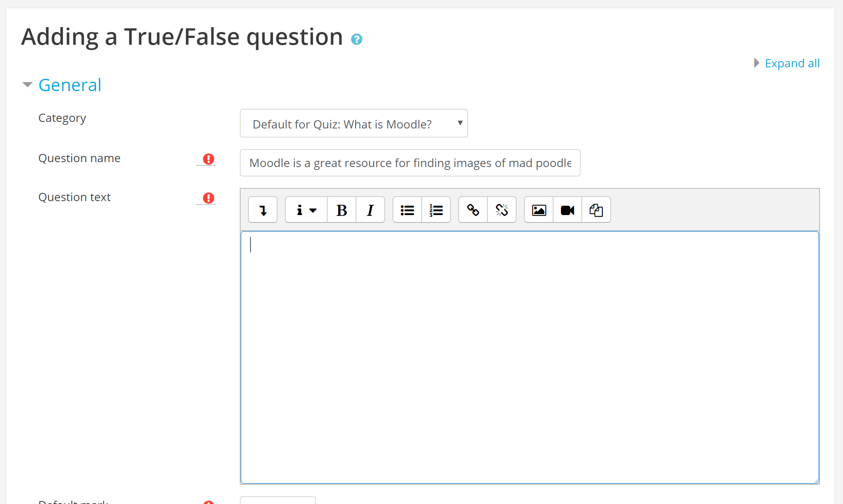843x504 pixels.
Task: Click the required icon beside Question name
Action: [208, 159]
